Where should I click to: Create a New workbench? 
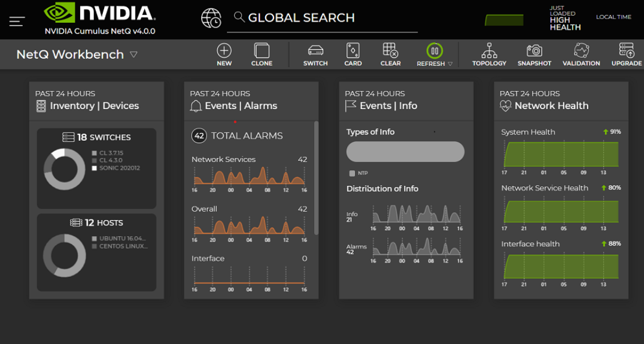click(x=224, y=55)
